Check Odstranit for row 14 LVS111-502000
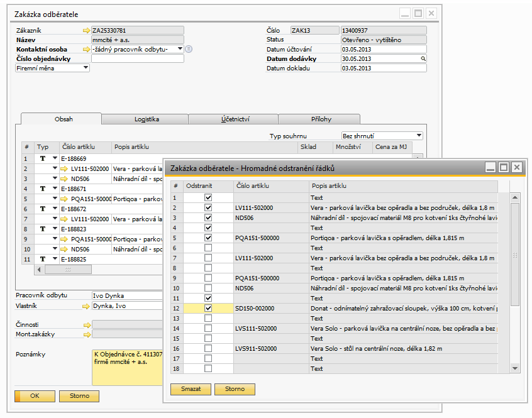This screenshot has width=532, height=418. coord(208,328)
